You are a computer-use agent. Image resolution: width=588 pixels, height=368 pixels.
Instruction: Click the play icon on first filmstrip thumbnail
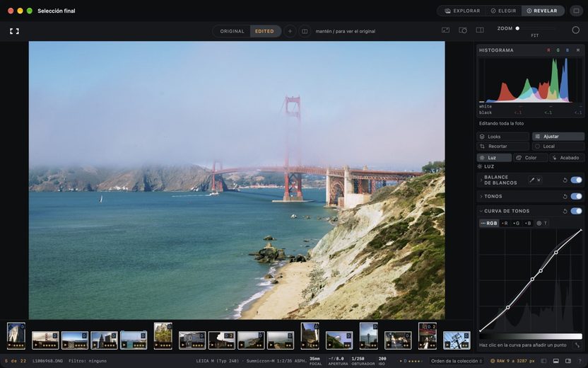pos(10,345)
